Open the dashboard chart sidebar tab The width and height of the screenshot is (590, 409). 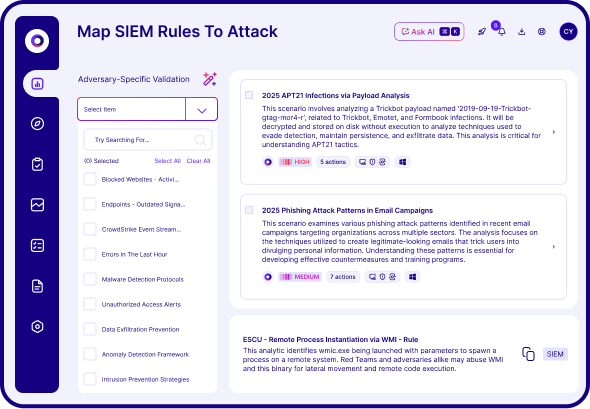(37, 84)
